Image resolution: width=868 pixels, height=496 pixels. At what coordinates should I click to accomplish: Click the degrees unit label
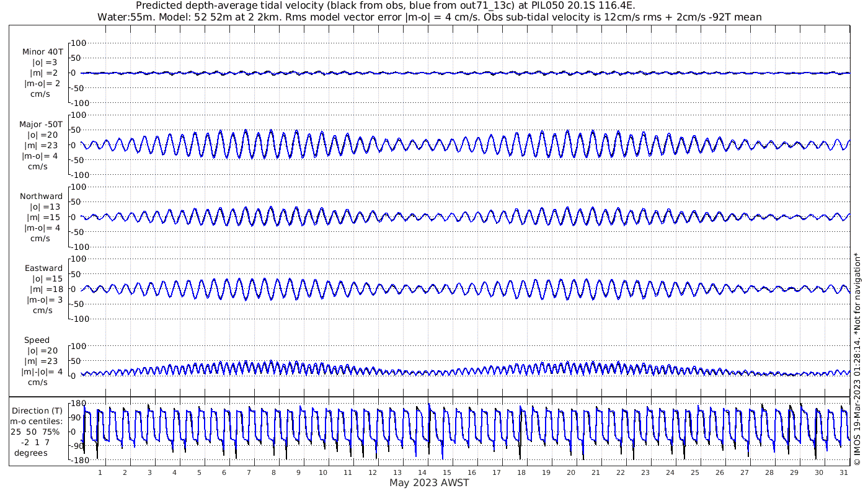click(x=31, y=453)
